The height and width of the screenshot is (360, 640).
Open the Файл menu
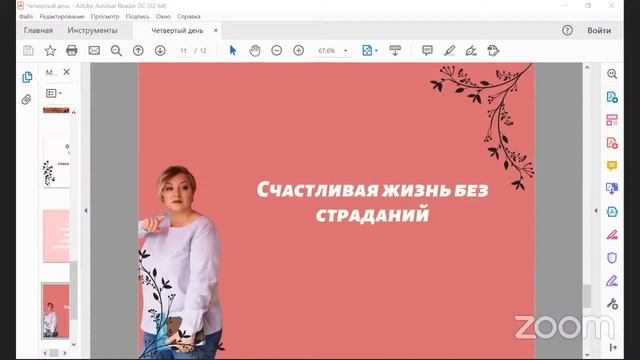[x=26, y=17]
